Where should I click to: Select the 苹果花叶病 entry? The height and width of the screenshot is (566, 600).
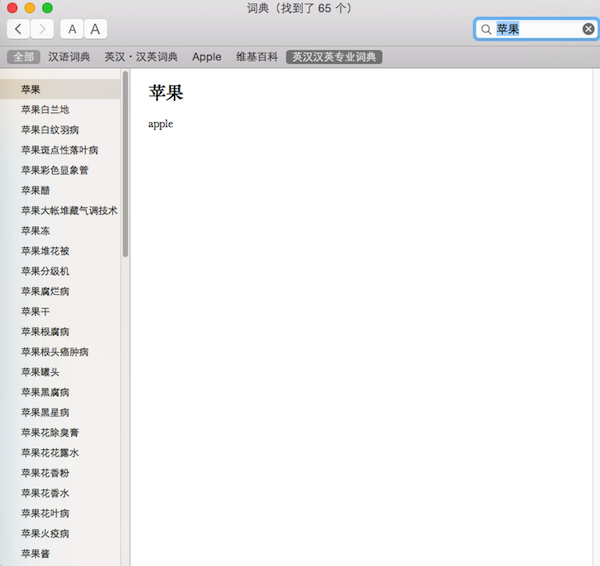pos(60,514)
